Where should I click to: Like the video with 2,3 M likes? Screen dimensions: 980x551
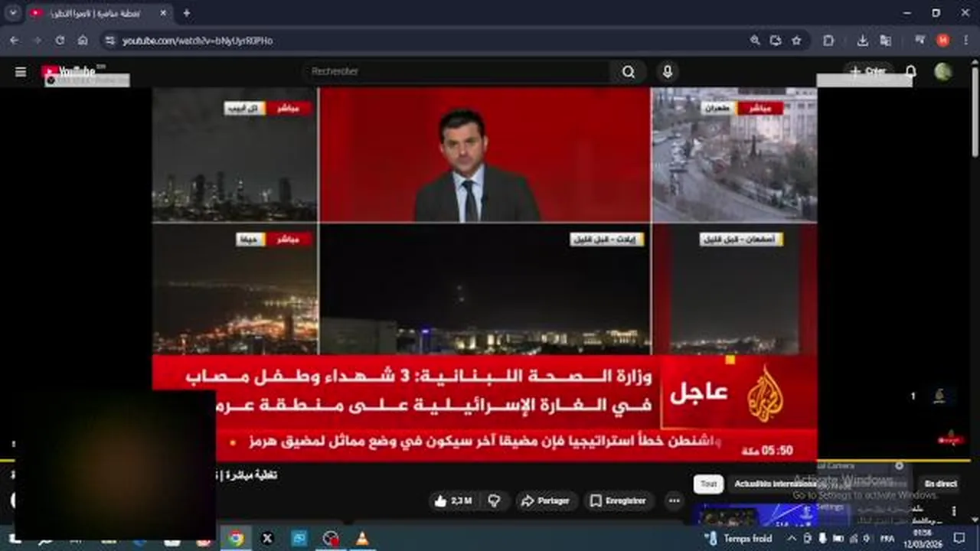(x=455, y=500)
